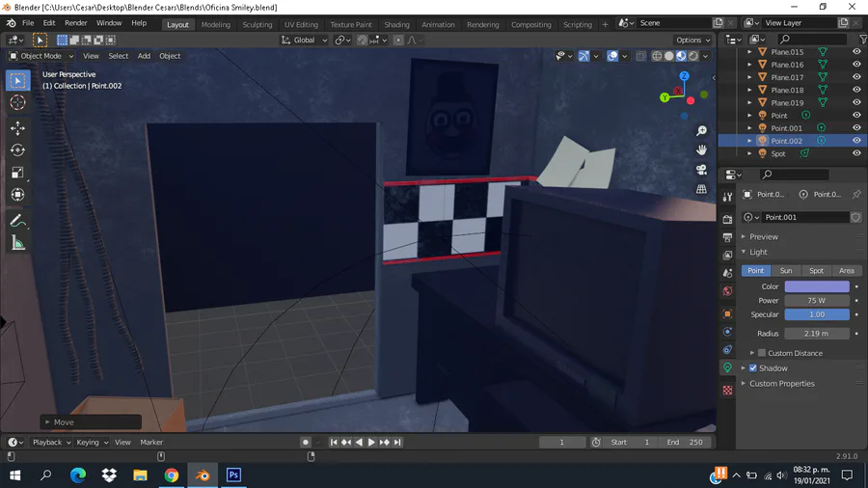Click the Specular slider
Viewport: 868px width, 488px height.
click(817, 314)
